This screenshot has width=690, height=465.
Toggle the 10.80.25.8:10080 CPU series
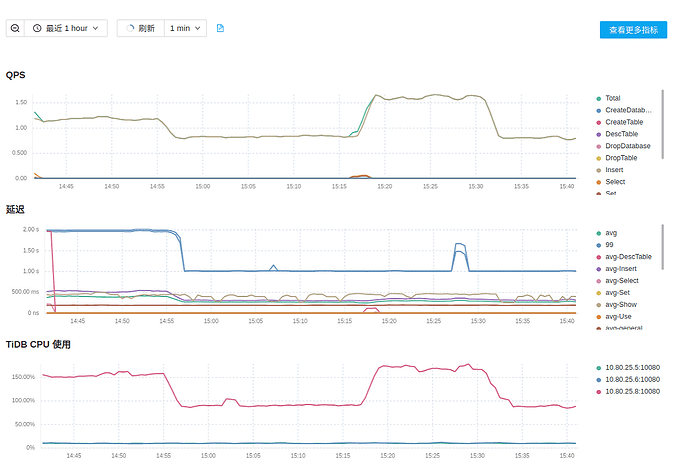(628, 392)
